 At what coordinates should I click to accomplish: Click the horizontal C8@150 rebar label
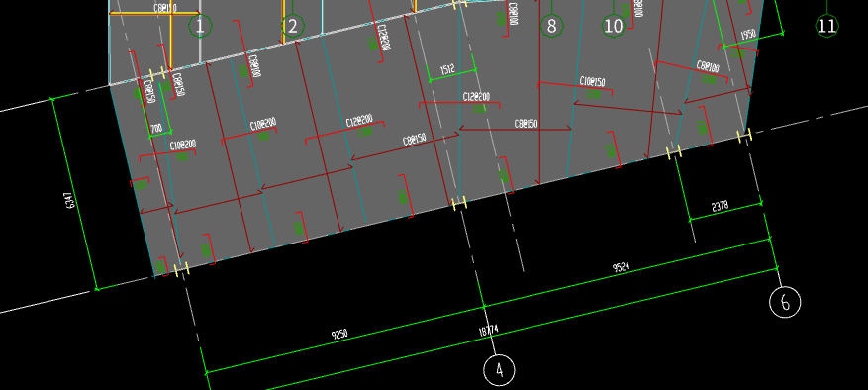[x=526, y=124]
